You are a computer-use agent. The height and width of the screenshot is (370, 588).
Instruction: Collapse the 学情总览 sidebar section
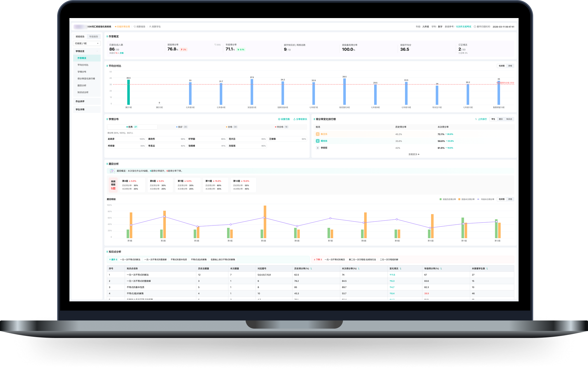click(x=87, y=51)
